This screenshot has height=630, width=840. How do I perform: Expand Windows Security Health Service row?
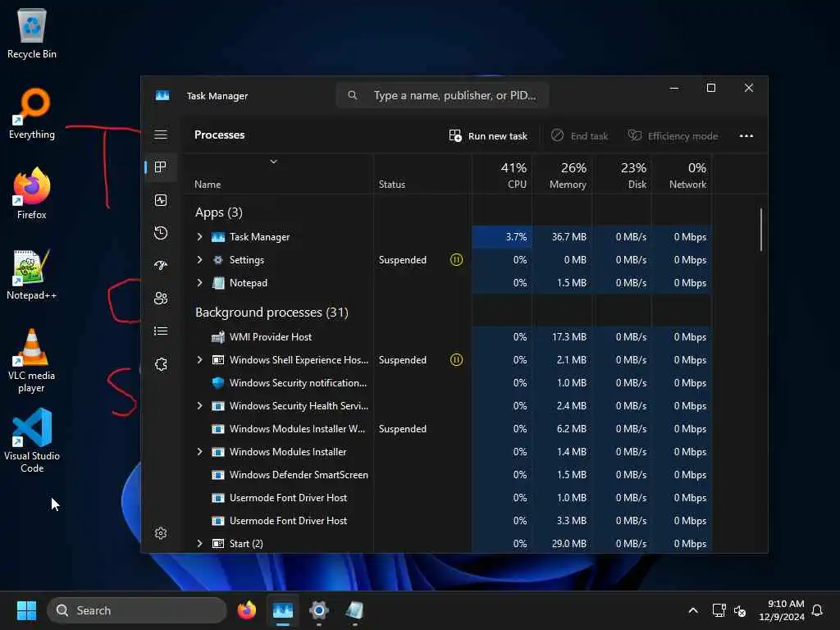(200, 406)
